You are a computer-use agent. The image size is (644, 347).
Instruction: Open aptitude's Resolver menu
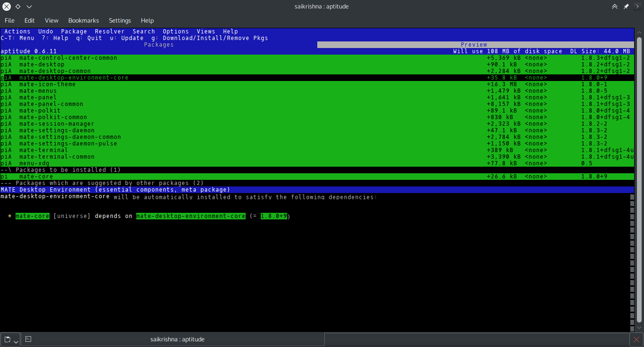(x=109, y=31)
